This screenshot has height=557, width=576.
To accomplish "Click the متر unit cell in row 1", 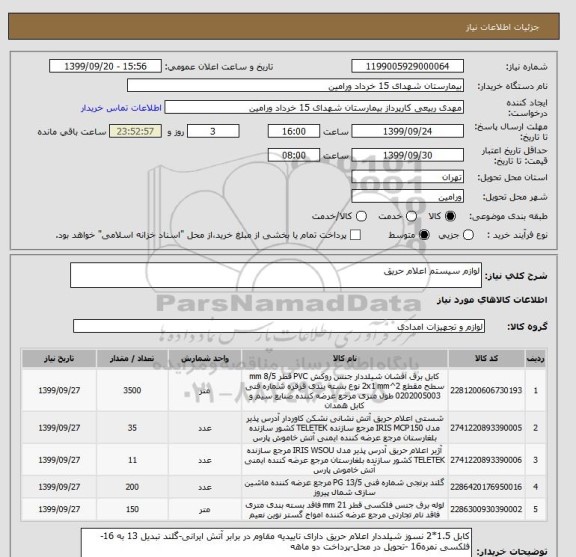I will point(205,391).
